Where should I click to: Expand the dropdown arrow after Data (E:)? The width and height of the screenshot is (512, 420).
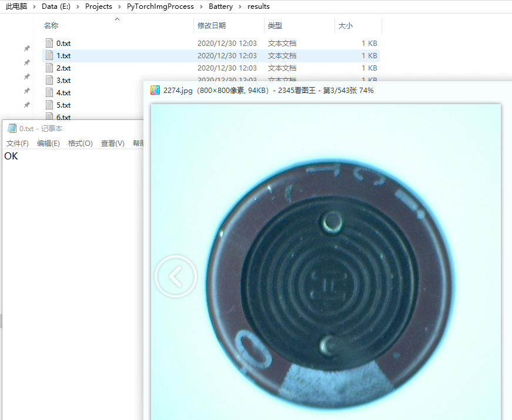click(x=78, y=6)
